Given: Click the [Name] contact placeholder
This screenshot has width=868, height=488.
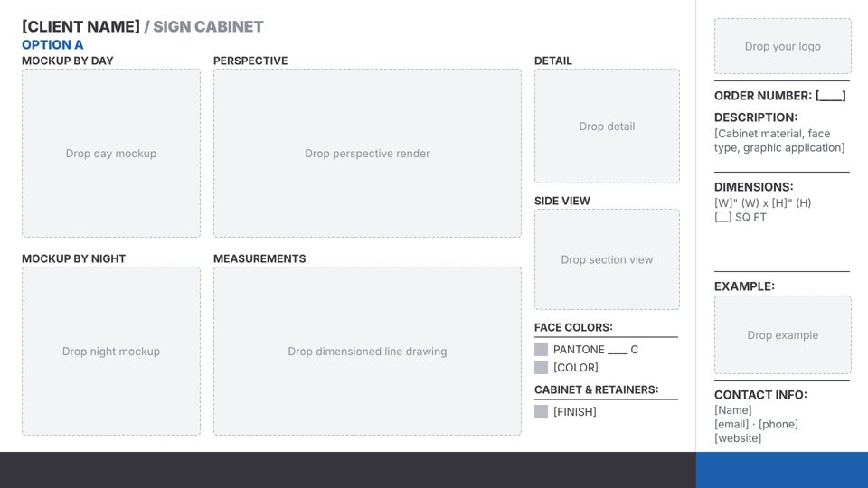Looking at the screenshot, I should [x=733, y=410].
